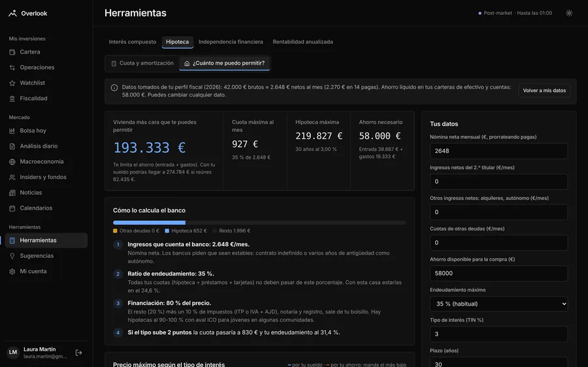The height and width of the screenshot is (367, 588).
Task: Click the Overlook logo icon
Action: click(x=12, y=13)
